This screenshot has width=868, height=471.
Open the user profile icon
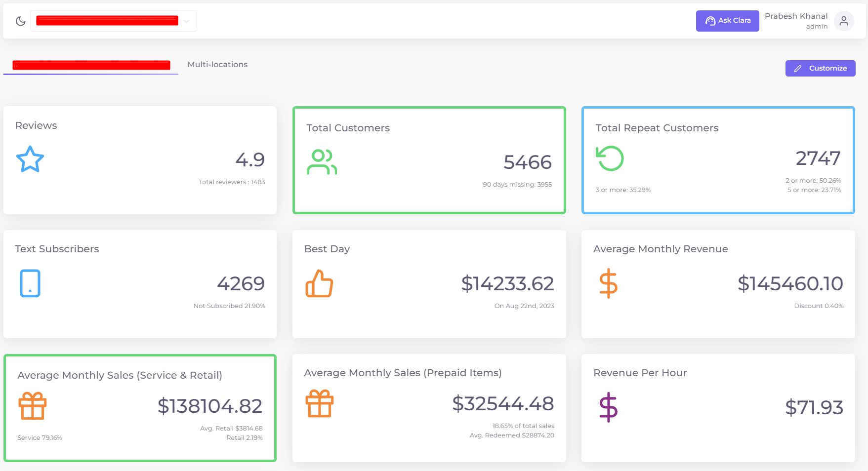844,21
